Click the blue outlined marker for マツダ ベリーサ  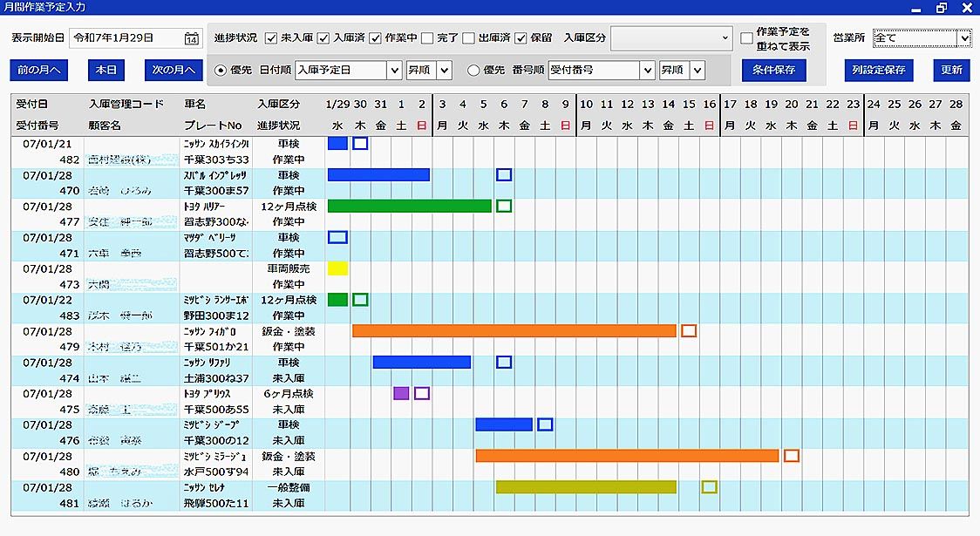click(337, 237)
